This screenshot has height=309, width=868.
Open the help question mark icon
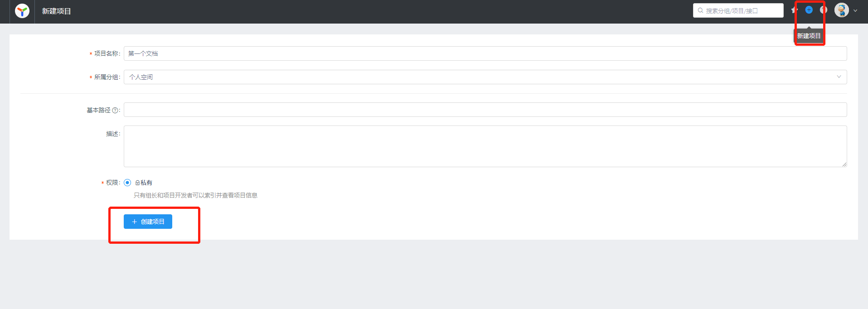tap(824, 10)
